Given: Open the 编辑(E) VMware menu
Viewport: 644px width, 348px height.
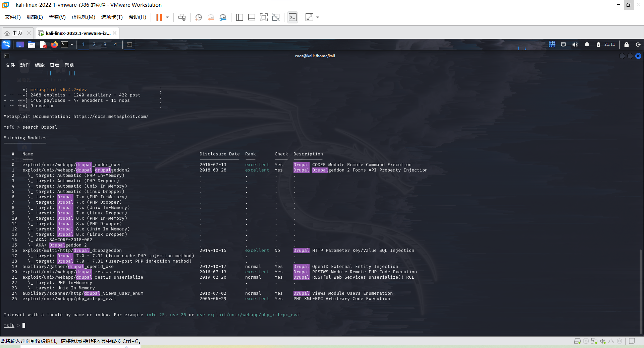Looking at the screenshot, I should tap(35, 17).
